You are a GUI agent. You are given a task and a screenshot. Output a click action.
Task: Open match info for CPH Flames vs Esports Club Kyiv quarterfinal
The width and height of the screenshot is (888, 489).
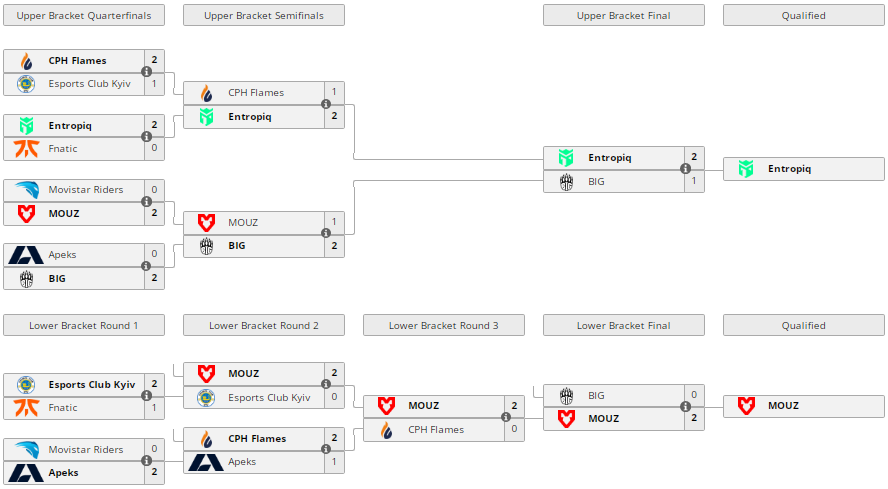click(x=146, y=72)
